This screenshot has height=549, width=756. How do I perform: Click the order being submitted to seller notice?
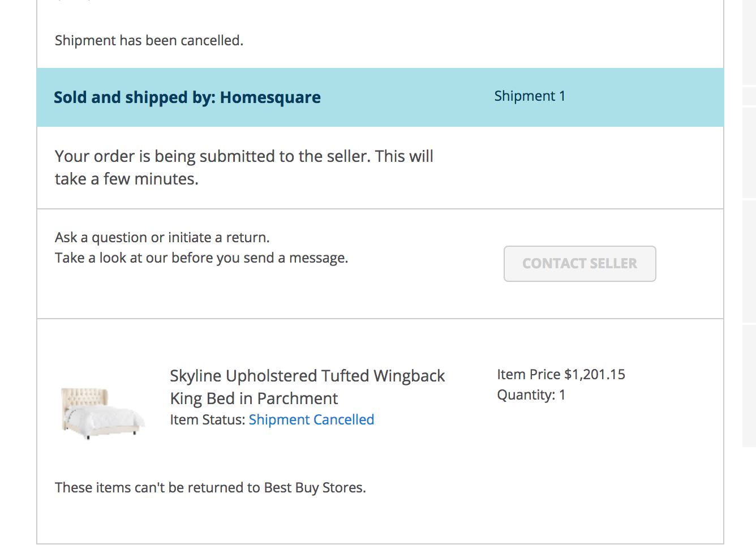point(244,156)
